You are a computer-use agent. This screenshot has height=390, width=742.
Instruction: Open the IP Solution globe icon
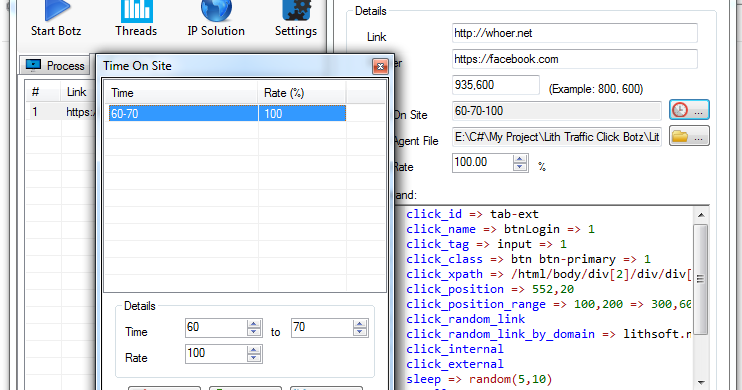click(x=216, y=10)
